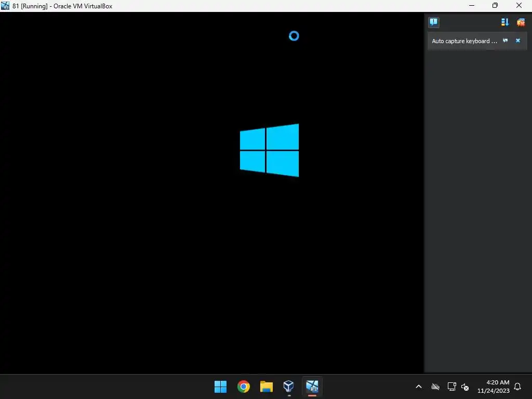The height and width of the screenshot is (399, 532).
Task: Open the Windows Start menu on taskbar
Action: [x=220, y=387]
